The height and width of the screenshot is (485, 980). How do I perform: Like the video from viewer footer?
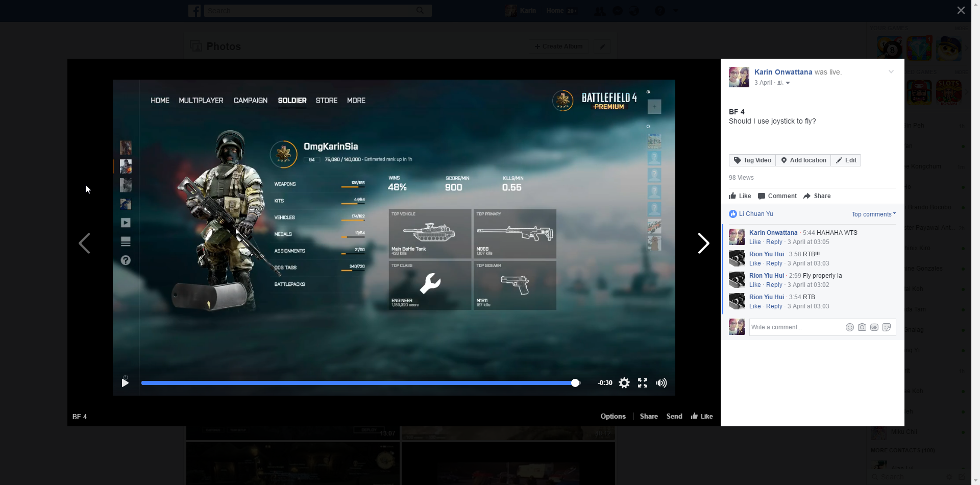[702, 417]
